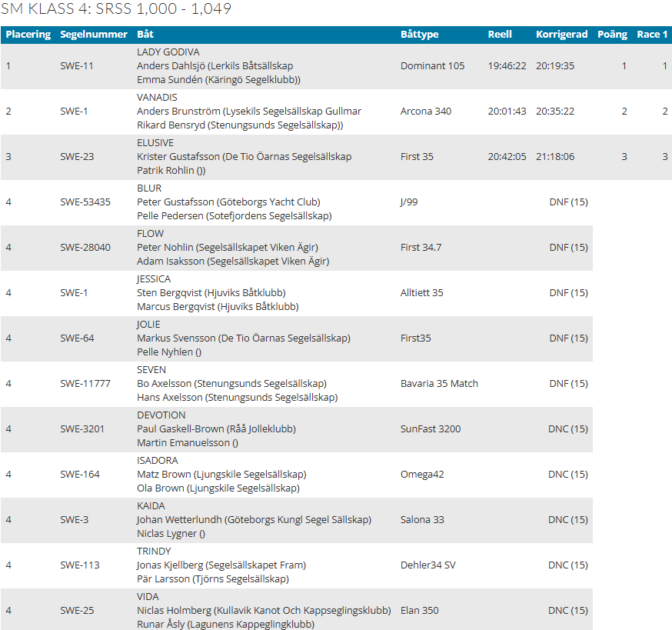Click skipper Peter Nohlin
This screenshot has width=672, height=630.
pyautogui.click(x=165, y=248)
